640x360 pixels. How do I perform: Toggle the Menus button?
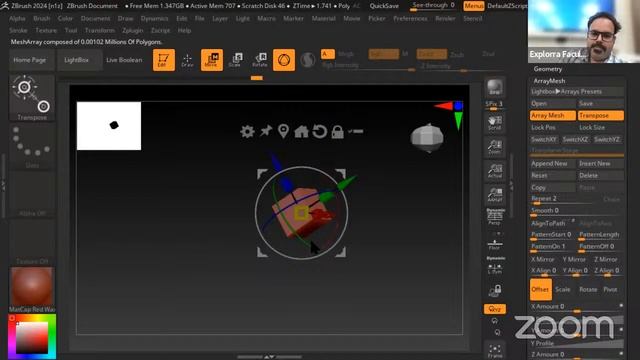[473, 6]
